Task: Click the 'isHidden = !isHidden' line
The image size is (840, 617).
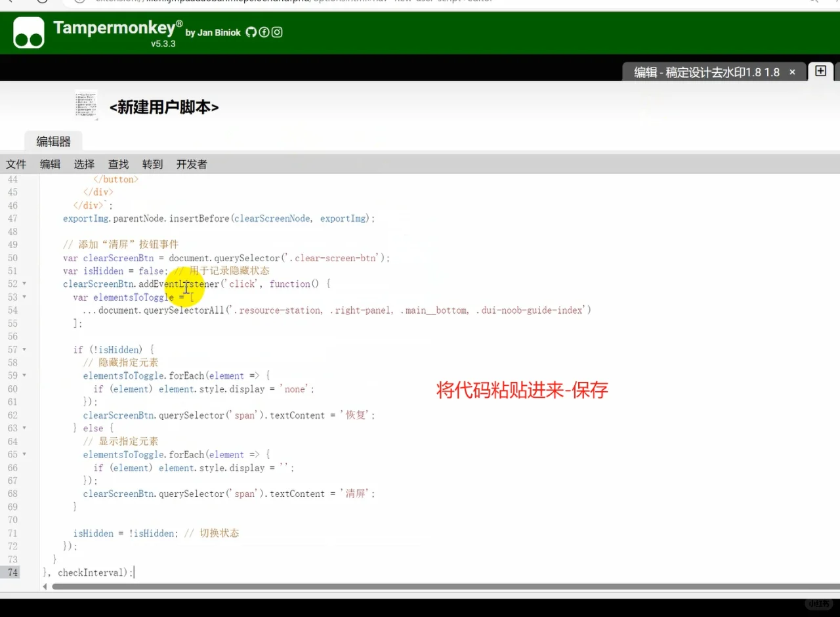Action: [156, 534]
